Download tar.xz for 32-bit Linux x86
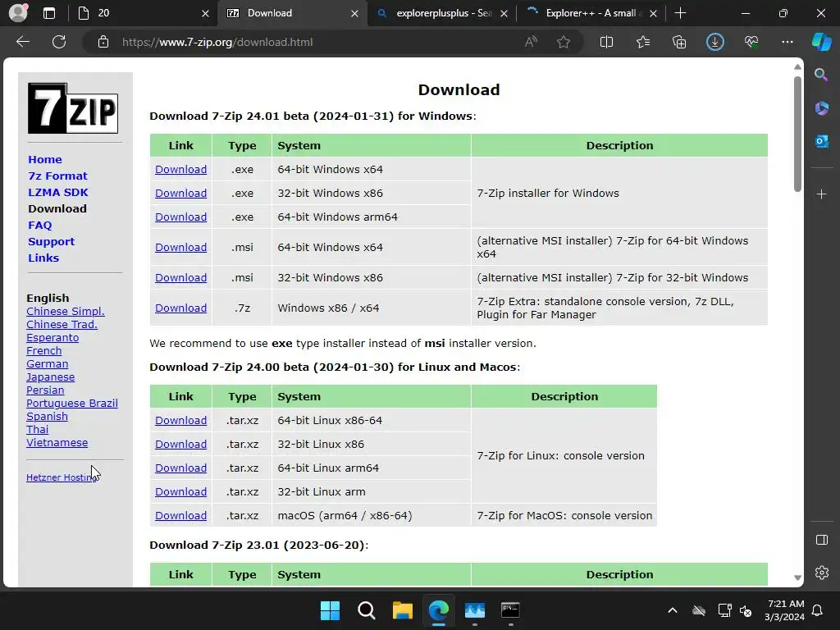This screenshot has width=840, height=630. click(180, 444)
